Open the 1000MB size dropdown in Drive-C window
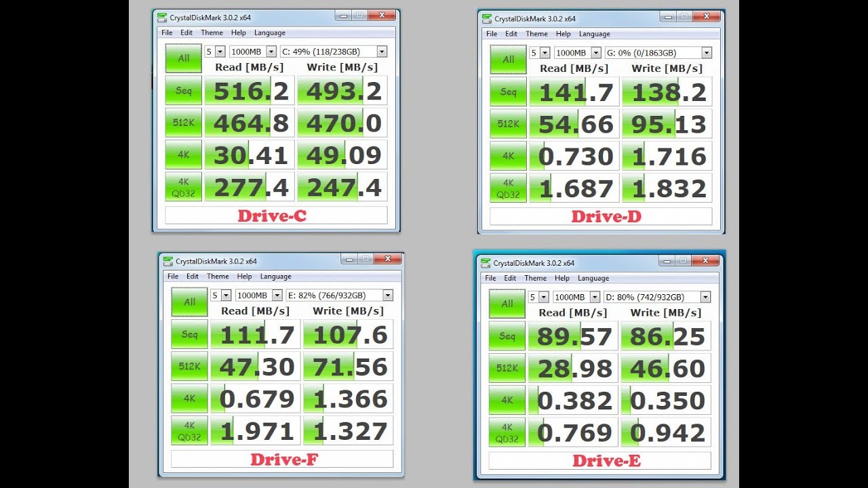 [253, 52]
